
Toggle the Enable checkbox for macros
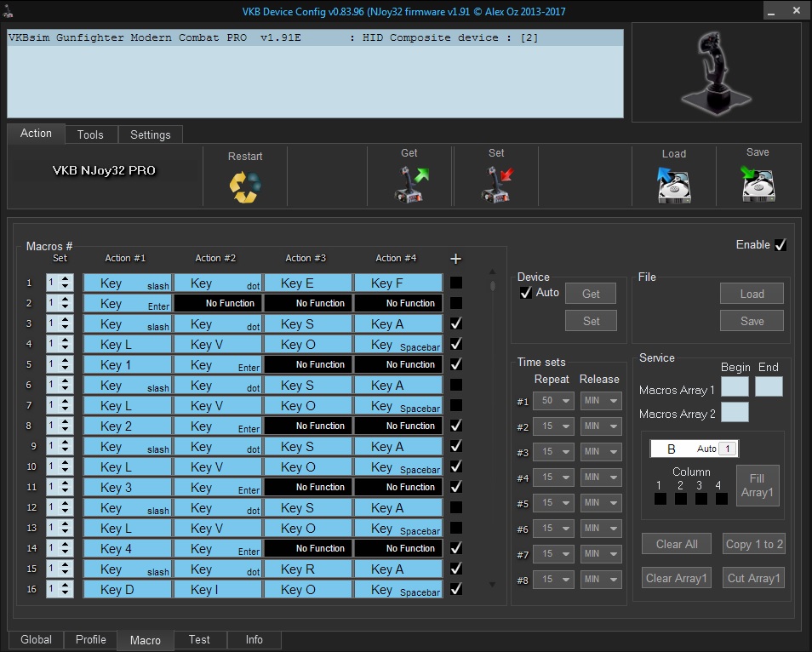(781, 245)
